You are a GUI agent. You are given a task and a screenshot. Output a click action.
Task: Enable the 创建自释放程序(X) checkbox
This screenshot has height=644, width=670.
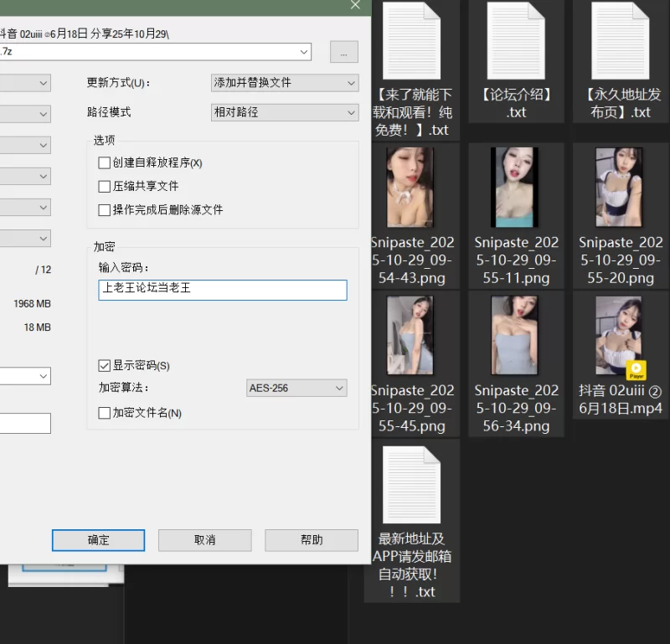(x=104, y=161)
